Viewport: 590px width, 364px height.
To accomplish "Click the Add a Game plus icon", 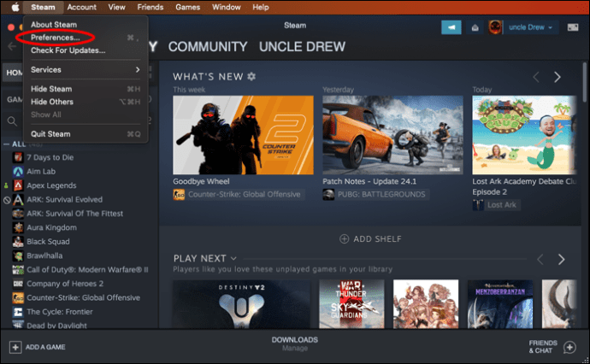I will [x=15, y=347].
